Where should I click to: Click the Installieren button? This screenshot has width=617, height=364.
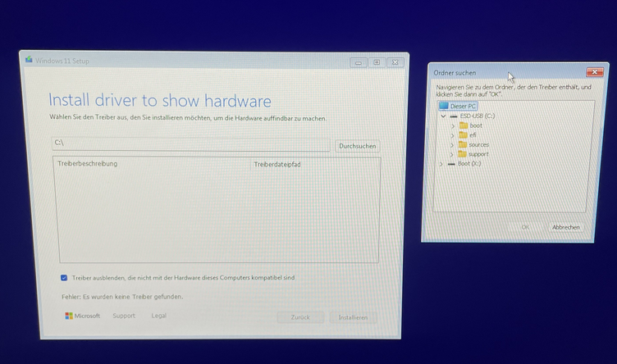click(353, 317)
